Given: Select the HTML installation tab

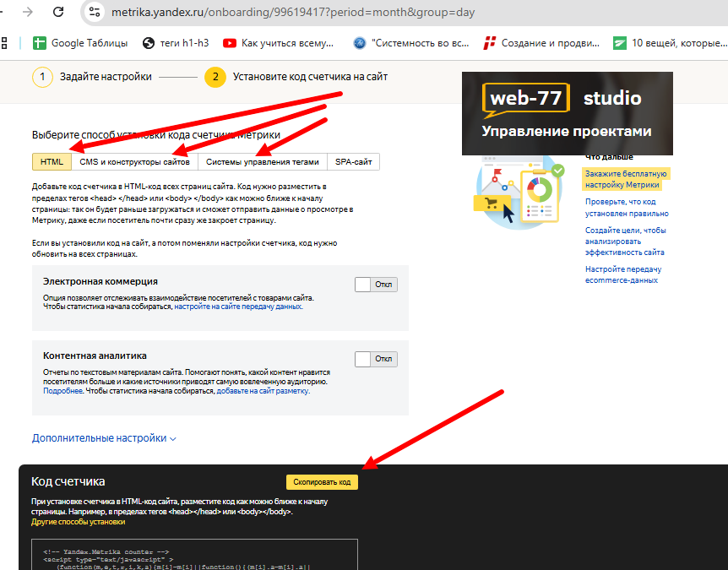Looking at the screenshot, I should [52, 162].
